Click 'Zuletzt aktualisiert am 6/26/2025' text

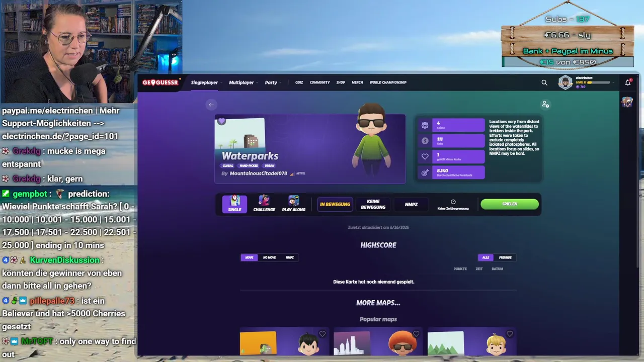click(378, 227)
